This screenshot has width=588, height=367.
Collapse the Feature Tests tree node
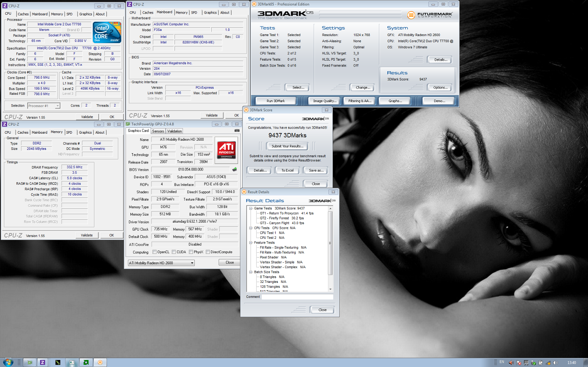click(x=251, y=242)
